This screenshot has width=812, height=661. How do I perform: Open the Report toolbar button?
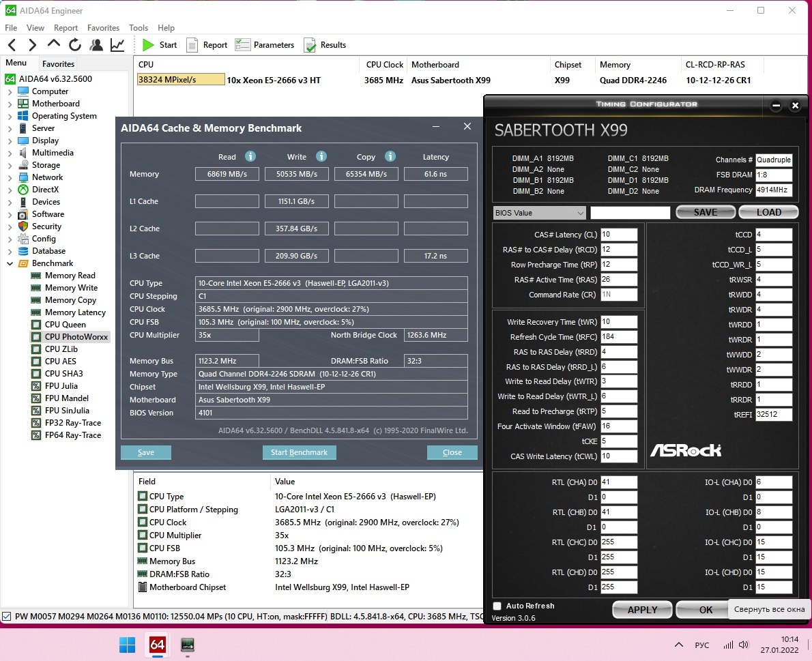pos(207,45)
